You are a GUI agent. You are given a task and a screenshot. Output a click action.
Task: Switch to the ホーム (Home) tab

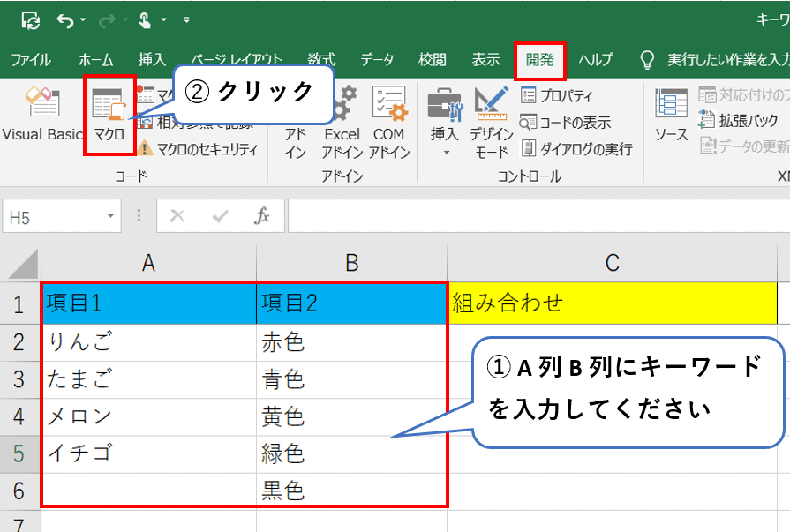(95, 60)
